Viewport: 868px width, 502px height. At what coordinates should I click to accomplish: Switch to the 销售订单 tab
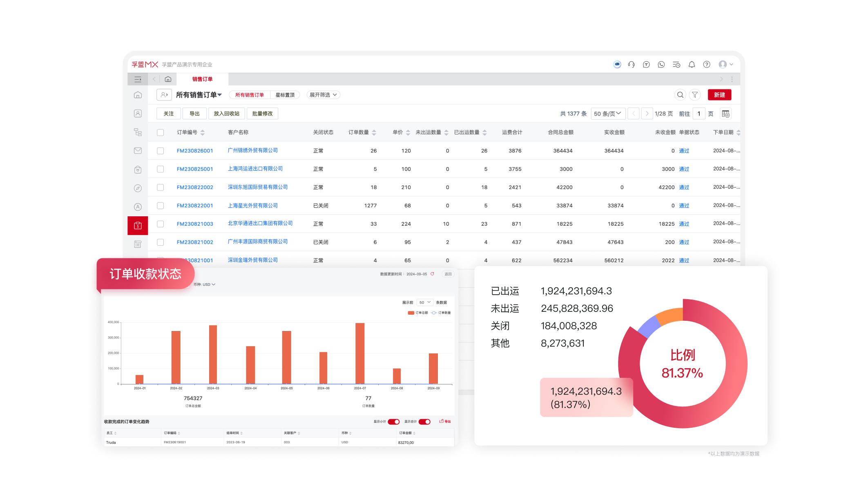tap(203, 79)
